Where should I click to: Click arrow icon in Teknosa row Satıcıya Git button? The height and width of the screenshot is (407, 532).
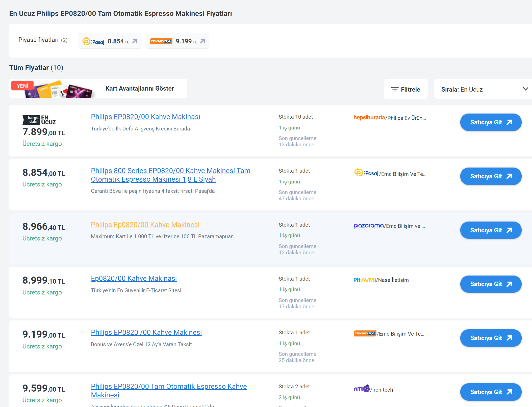[x=509, y=338]
